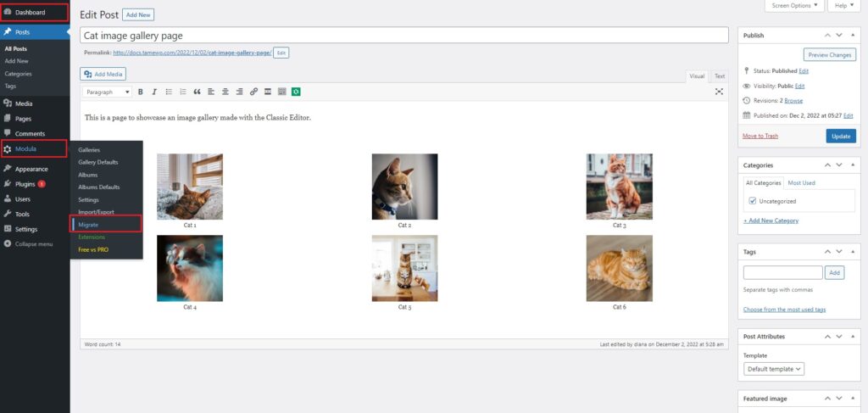The width and height of the screenshot is (868, 413).
Task: Choose Gallery Defaults in Modula submenu
Action: coord(98,162)
